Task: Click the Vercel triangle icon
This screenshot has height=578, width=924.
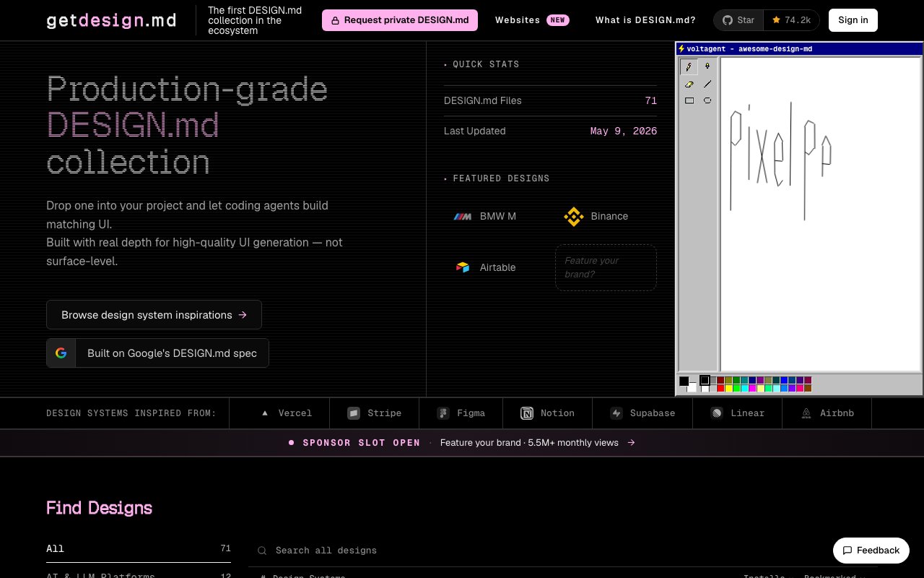Action: click(265, 413)
